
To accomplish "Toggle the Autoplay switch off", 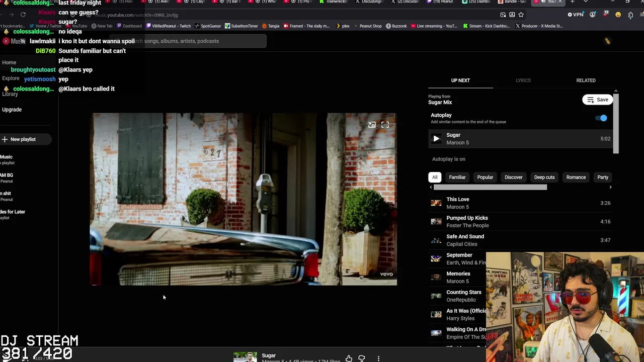I will tap(601, 118).
